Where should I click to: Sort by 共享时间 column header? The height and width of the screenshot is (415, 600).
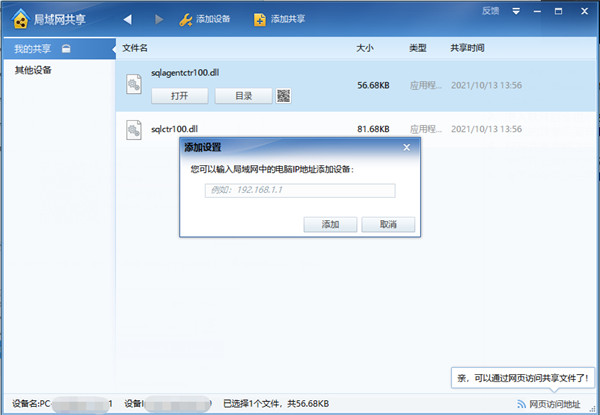point(467,48)
